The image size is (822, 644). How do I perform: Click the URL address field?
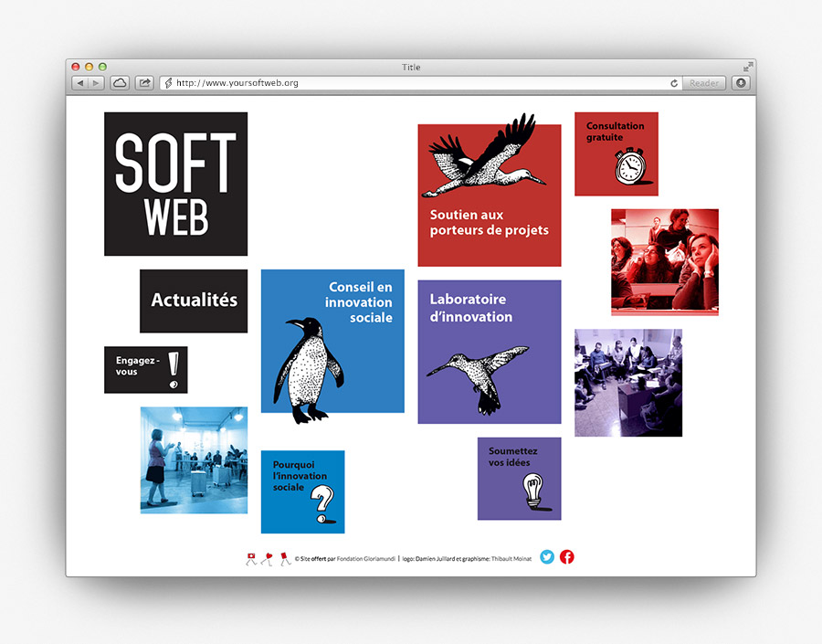[x=411, y=83]
